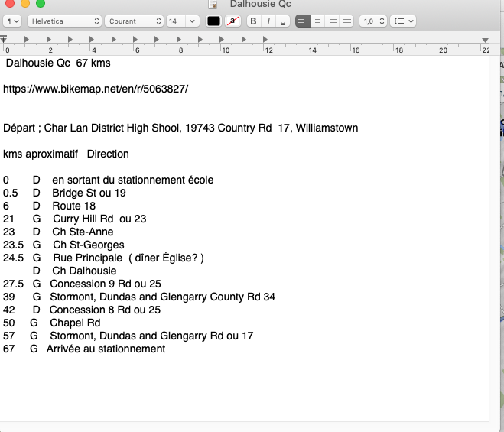The height and width of the screenshot is (432, 504).
Task: Toggle italic formatting
Action: [268, 21]
